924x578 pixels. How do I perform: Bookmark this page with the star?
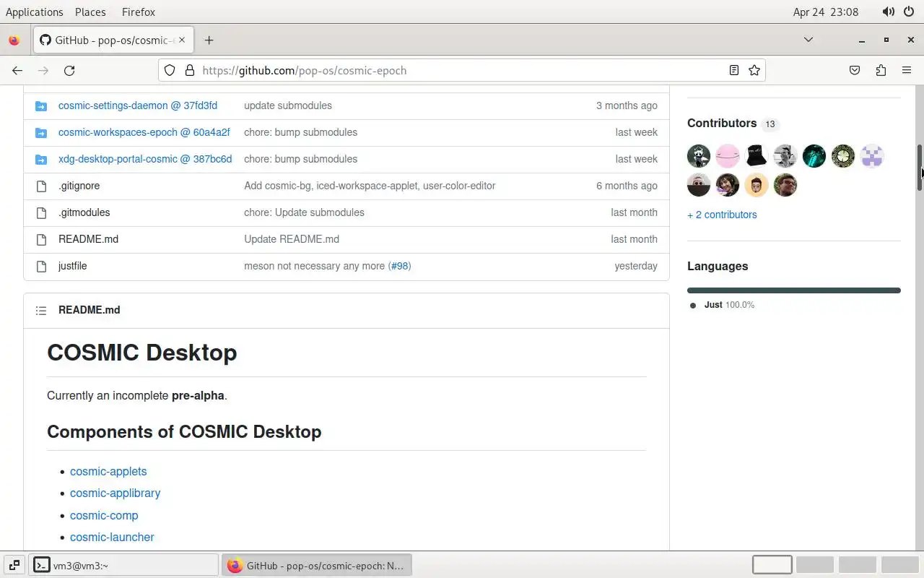754,70
